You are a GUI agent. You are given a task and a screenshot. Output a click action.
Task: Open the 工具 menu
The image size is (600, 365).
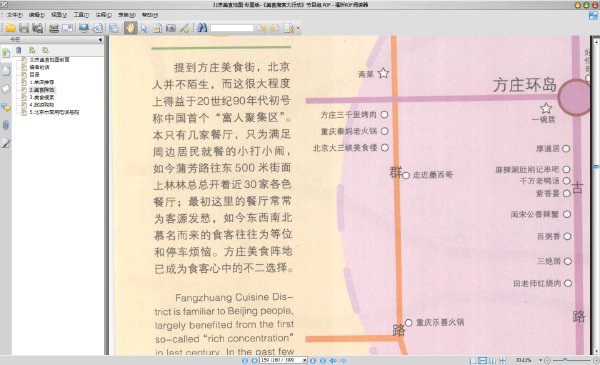click(81, 15)
